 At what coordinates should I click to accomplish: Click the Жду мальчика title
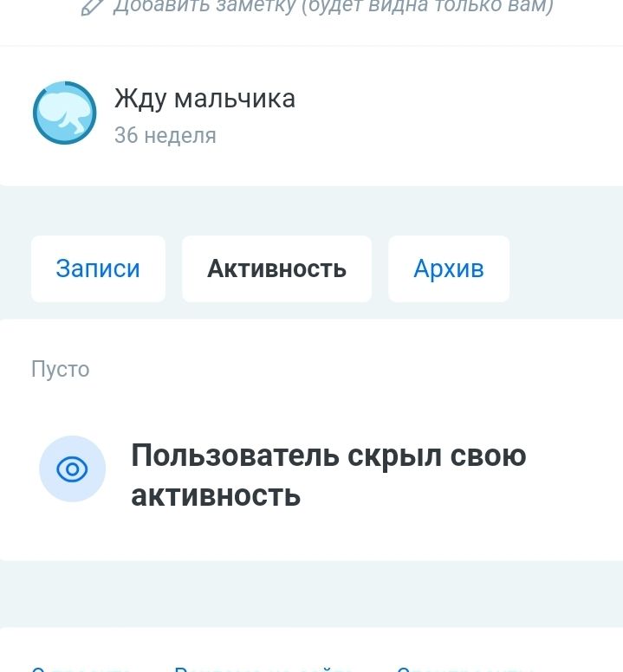coord(204,99)
